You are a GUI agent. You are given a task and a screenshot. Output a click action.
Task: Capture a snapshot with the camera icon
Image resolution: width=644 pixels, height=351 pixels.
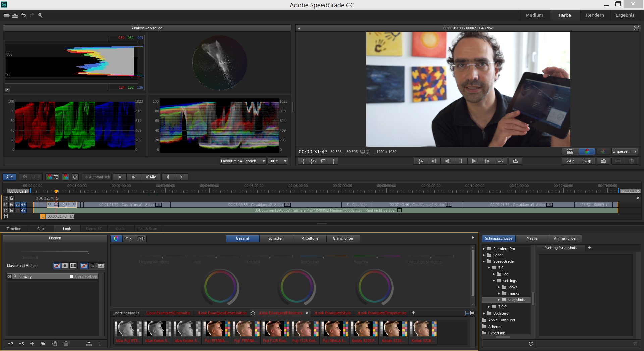[x=603, y=161]
